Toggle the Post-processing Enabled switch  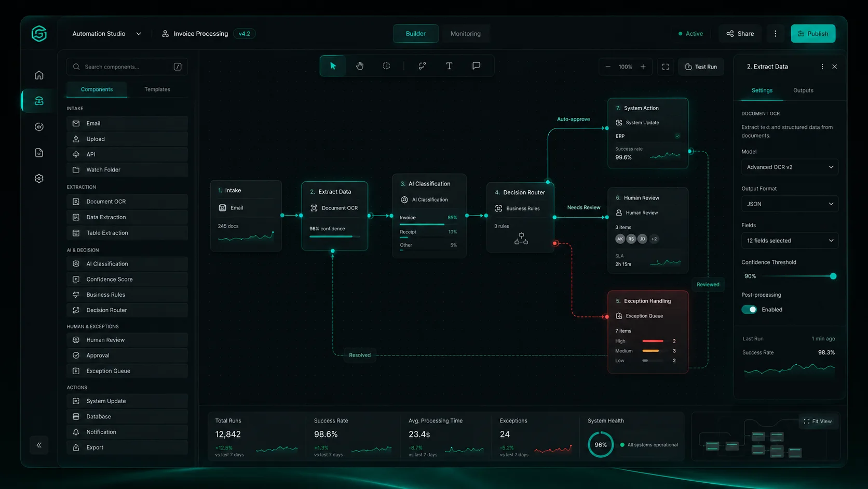tap(749, 309)
